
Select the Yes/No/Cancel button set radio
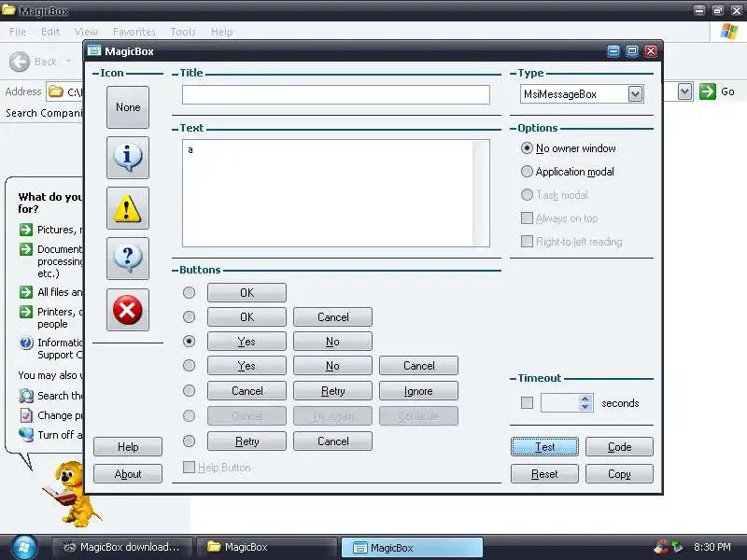pos(190,365)
